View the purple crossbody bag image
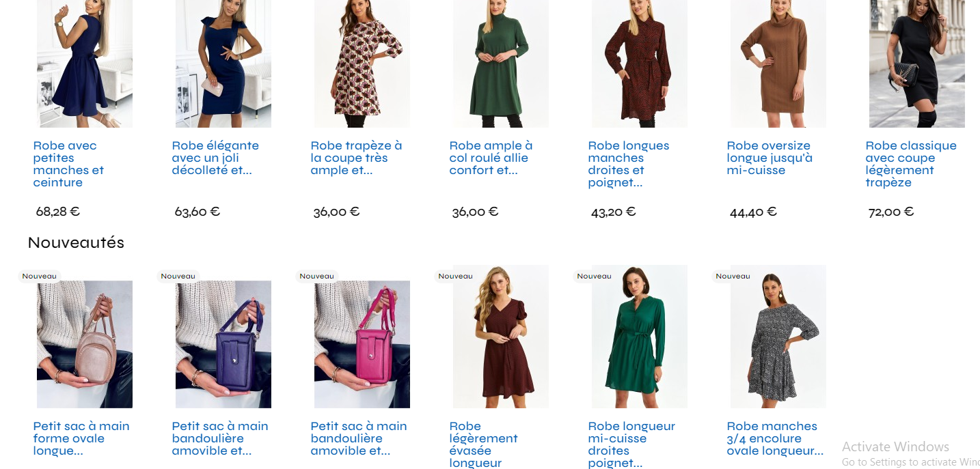 click(x=223, y=344)
